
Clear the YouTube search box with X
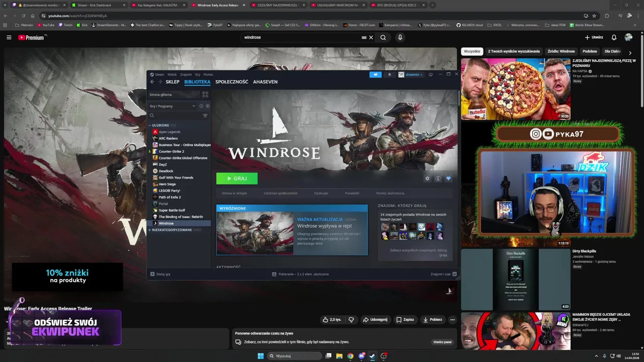pos(371,37)
